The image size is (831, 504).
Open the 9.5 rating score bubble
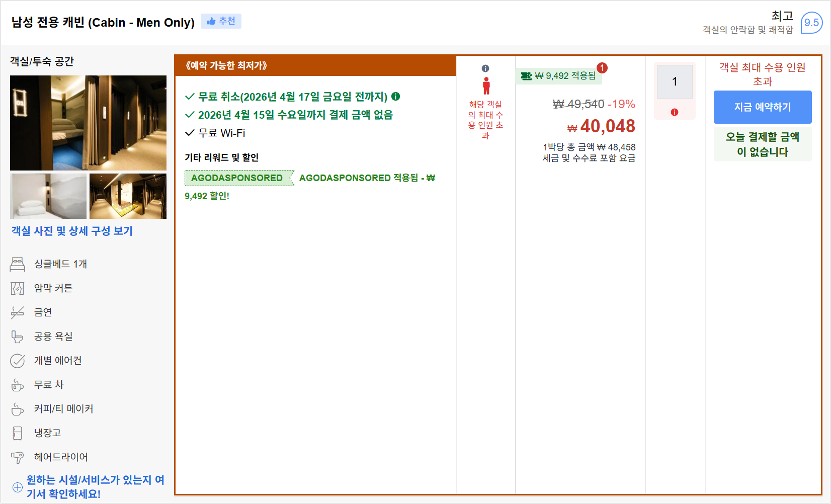(811, 23)
